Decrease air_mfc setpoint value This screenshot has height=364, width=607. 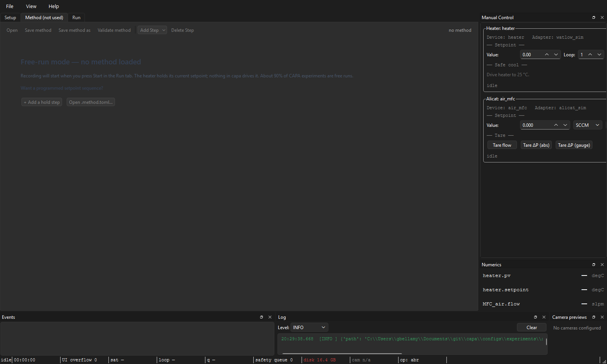click(565, 125)
